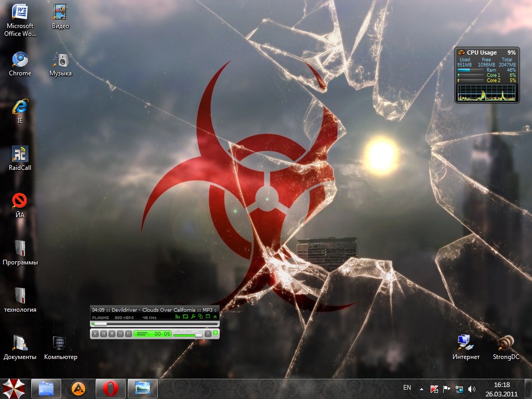The height and width of the screenshot is (399, 532).
Task: Click the AIMP orange taskbar icon
Action: (78, 388)
